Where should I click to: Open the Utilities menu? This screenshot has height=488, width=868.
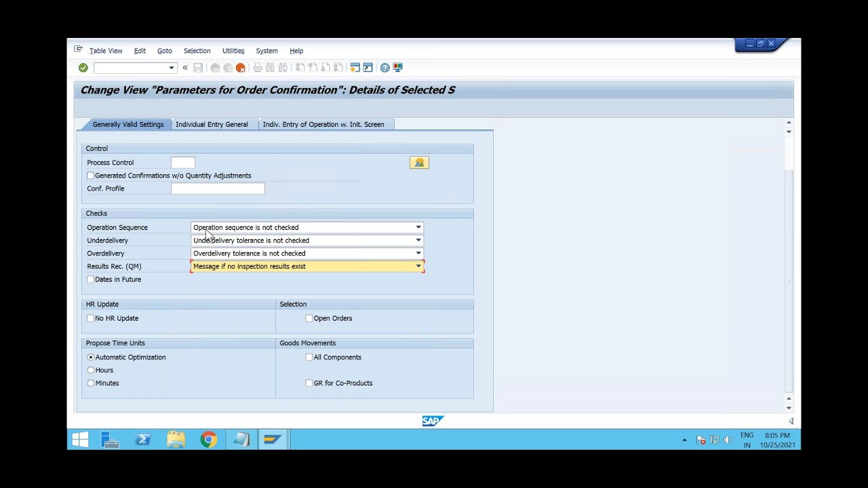[233, 51]
